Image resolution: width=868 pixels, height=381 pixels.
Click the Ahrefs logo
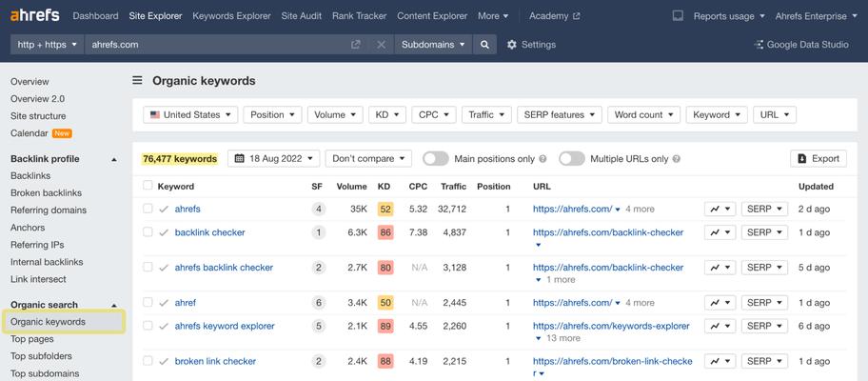coord(35,15)
